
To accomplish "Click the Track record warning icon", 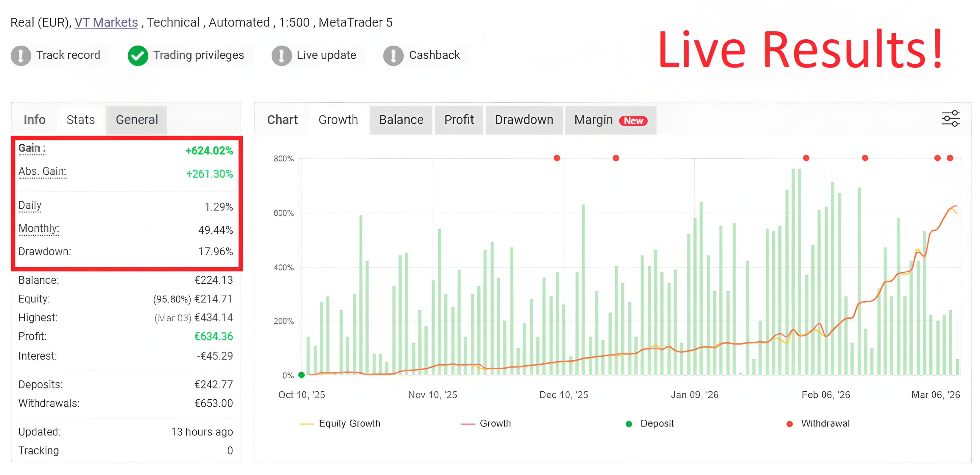I will coord(21,56).
